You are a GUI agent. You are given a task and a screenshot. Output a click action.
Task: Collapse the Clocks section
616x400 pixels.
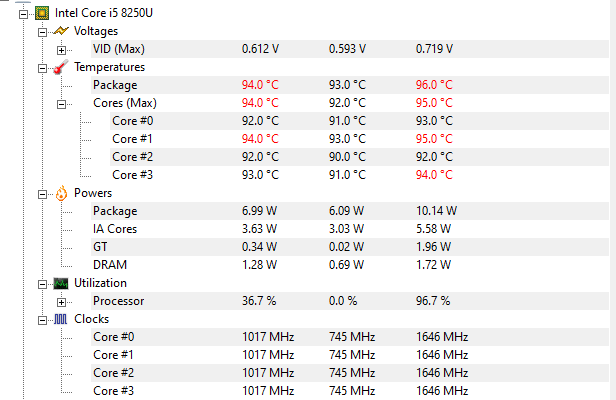pos(42,321)
